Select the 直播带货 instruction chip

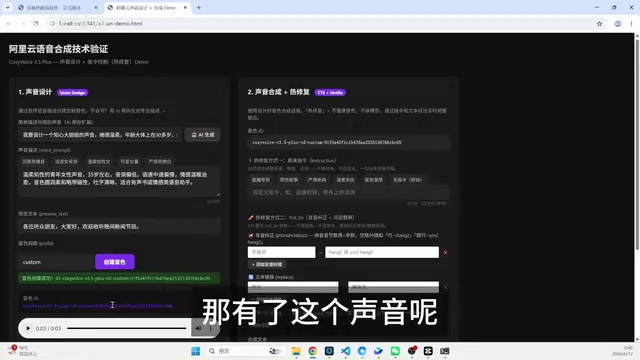coord(261,180)
